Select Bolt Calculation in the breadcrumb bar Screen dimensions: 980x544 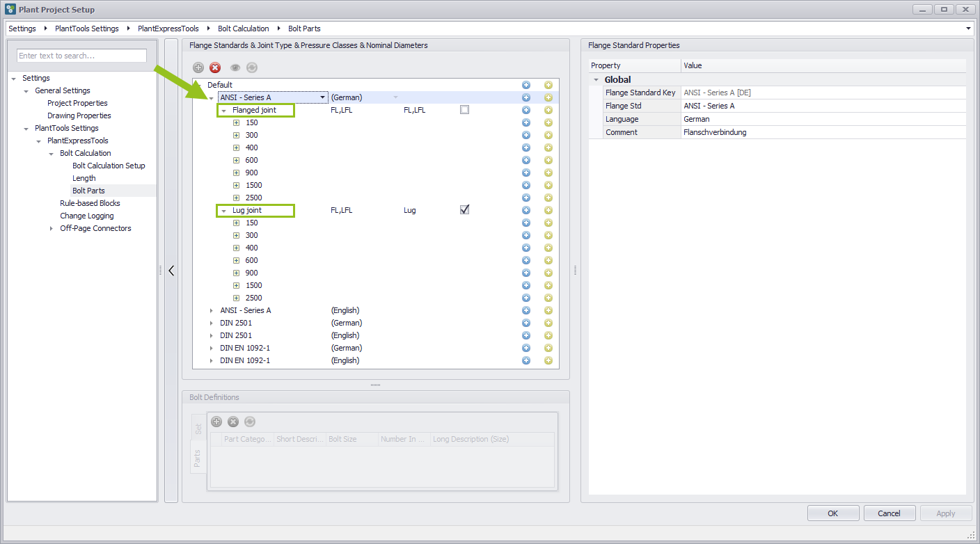244,29
